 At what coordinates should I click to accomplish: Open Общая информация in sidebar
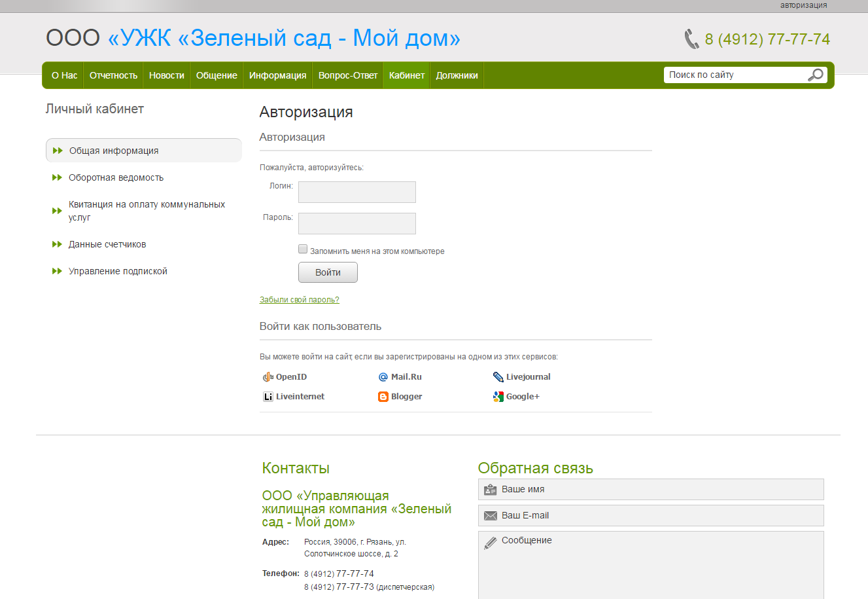(144, 151)
